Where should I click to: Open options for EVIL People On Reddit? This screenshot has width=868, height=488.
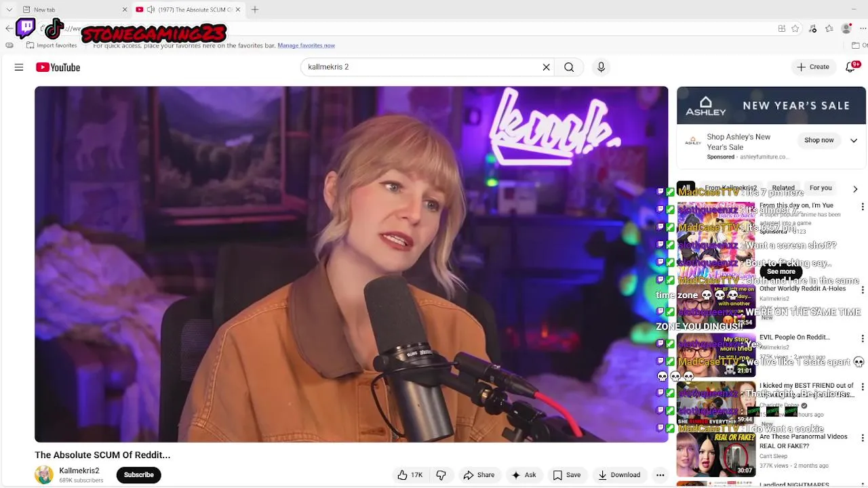coord(863,339)
